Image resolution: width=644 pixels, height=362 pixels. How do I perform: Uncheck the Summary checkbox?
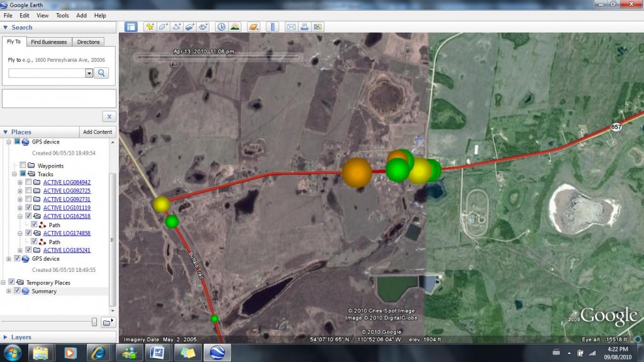coord(17,290)
